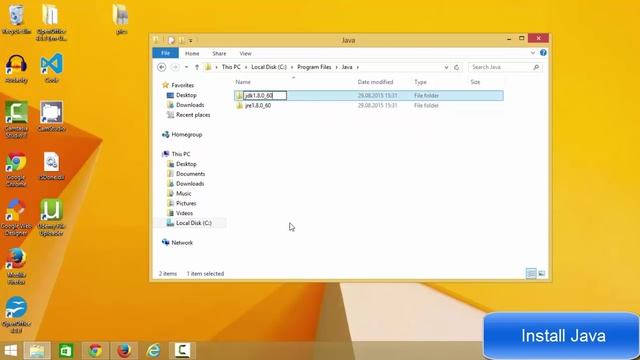Switch to Large icons view button
640x360 pixels.
tap(542, 273)
